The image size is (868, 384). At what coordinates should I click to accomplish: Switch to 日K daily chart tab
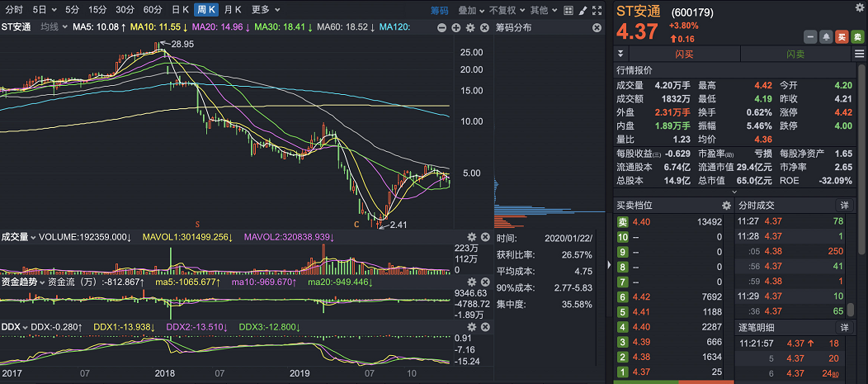[179, 10]
